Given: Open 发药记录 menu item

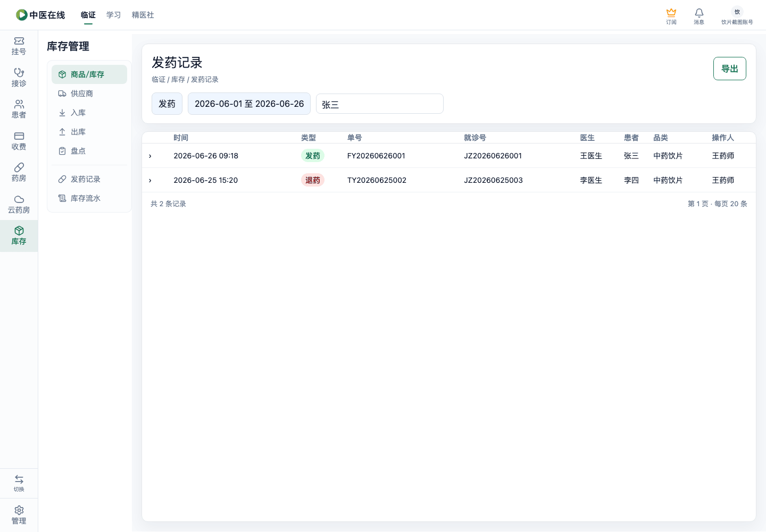Looking at the screenshot, I should click(x=89, y=179).
